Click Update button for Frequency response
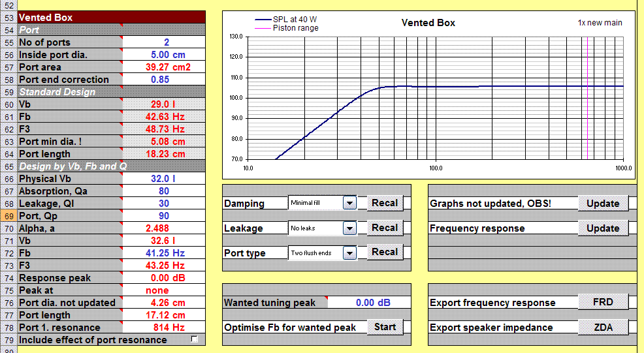The height and width of the screenshot is (353, 644). (603, 228)
